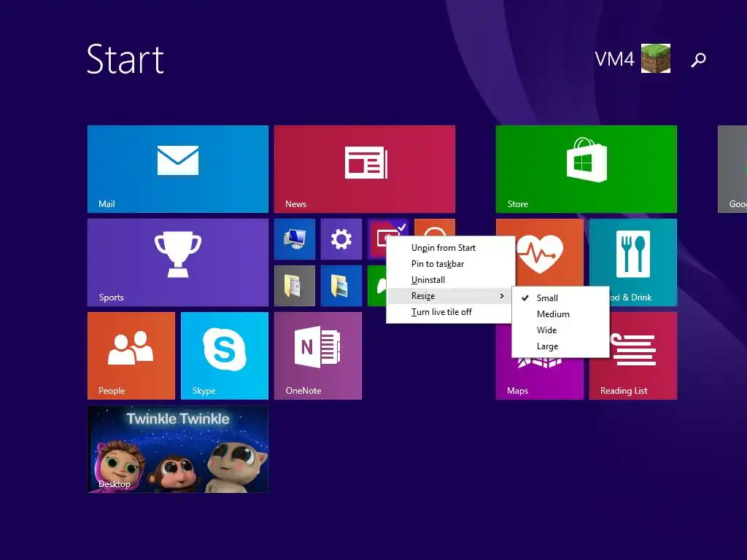Open the Maps tile
Viewport: 747px width, 560px height.
pos(539,378)
